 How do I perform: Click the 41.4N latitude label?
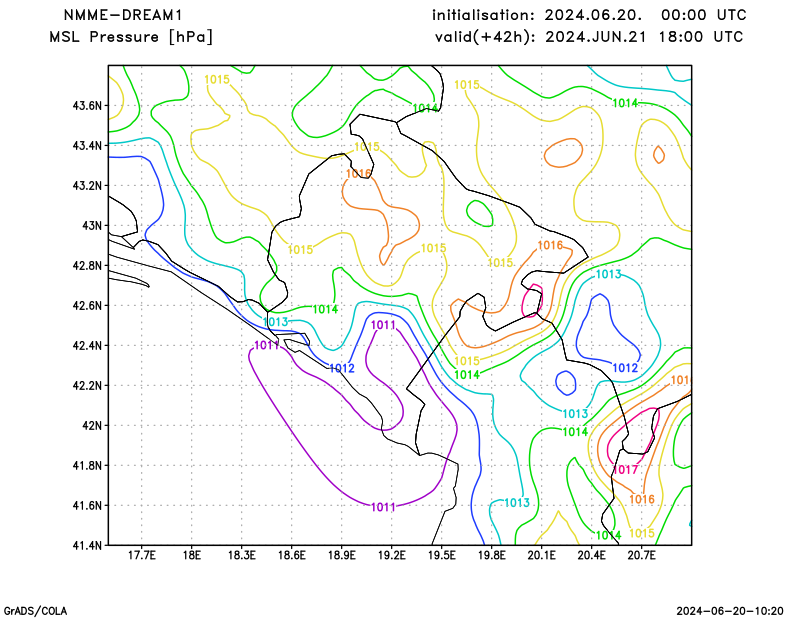(x=87, y=545)
